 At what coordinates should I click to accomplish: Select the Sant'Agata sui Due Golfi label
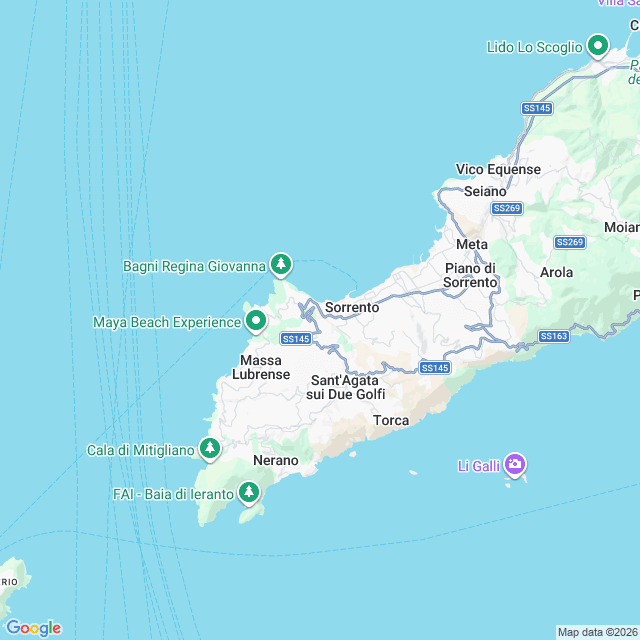tap(346, 387)
